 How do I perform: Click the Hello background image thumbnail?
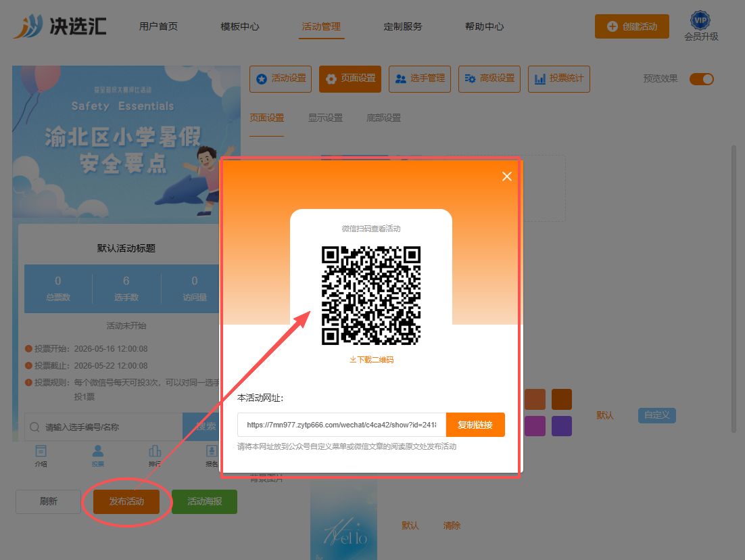pyautogui.click(x=343, y=519)
